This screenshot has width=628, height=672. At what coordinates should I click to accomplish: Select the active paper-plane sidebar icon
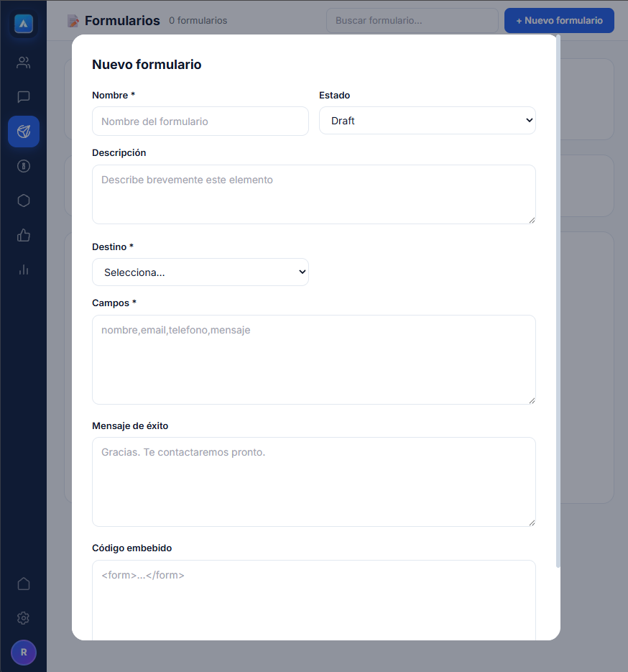24,132
